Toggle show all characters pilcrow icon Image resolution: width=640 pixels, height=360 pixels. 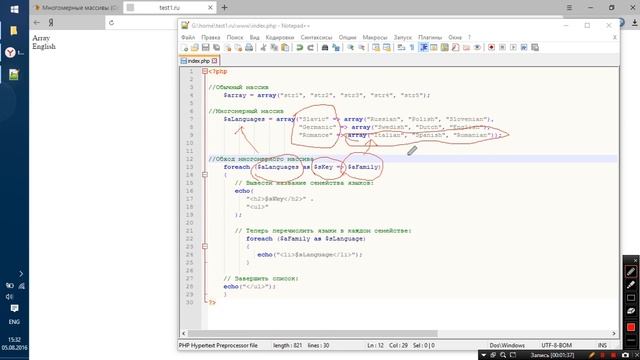pyautogui.click(x=412, y=48)
